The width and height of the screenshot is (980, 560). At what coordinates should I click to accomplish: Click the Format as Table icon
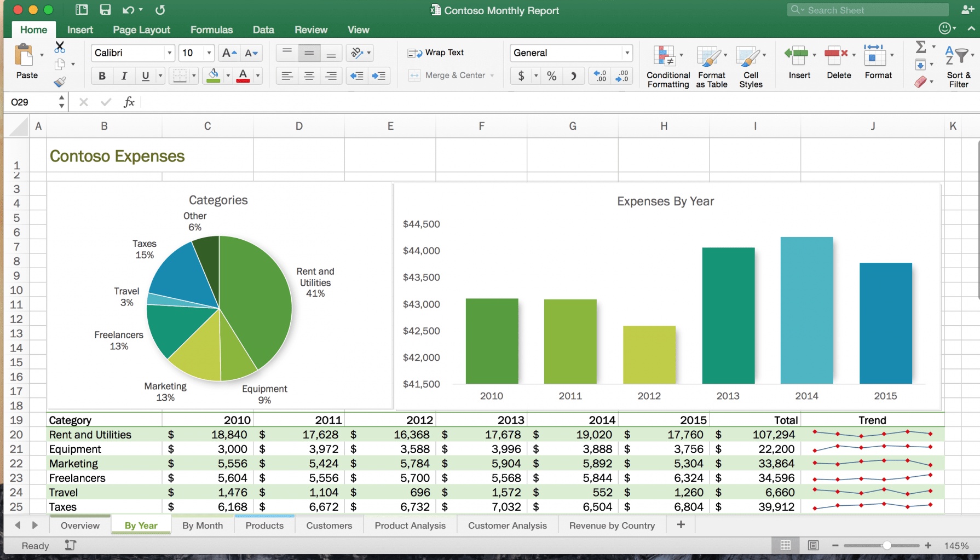[711, 66]
